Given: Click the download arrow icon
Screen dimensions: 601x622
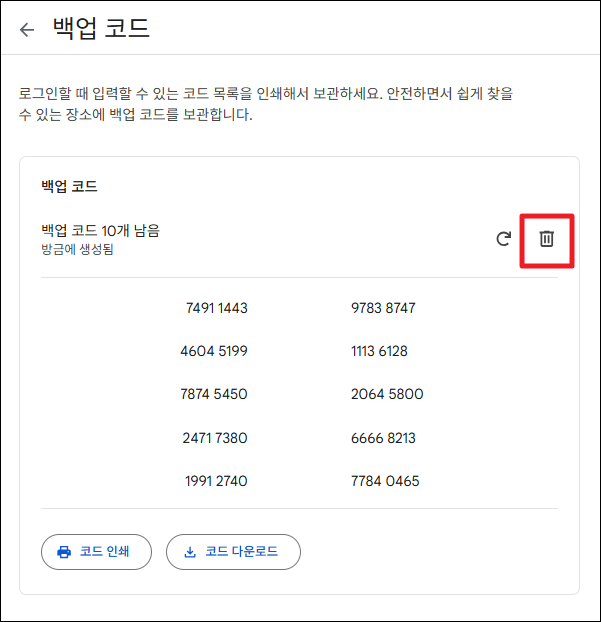Looking at the screenshot, I should click(x=190, y=551).
